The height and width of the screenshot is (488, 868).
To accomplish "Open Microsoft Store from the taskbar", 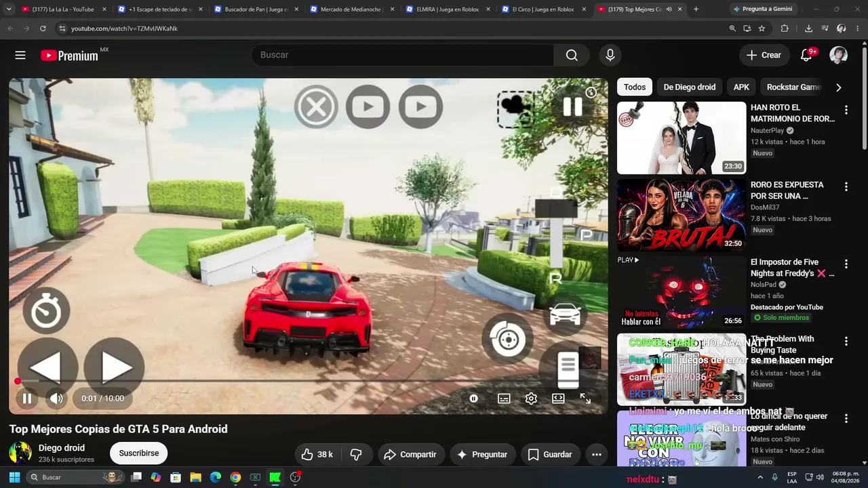I will click(x=176, y=477).
